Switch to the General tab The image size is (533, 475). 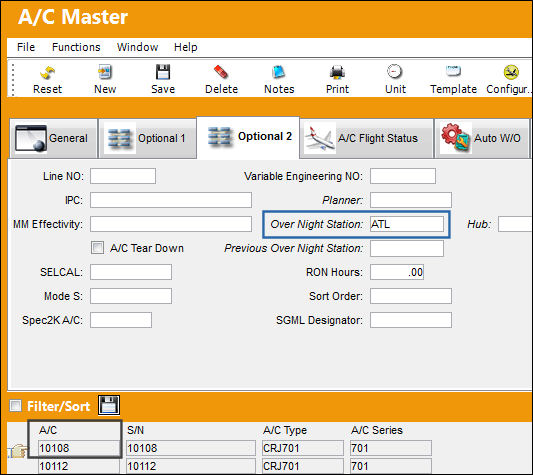coord(53,138)
